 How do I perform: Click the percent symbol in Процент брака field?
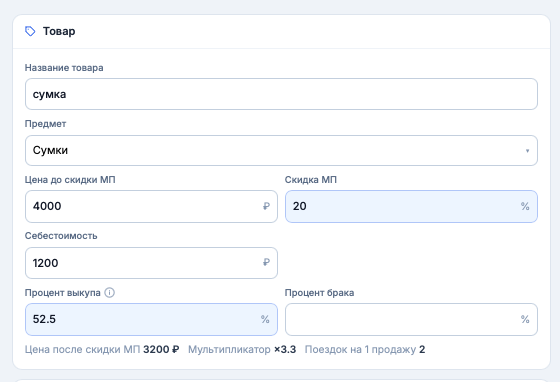click(525, 319)
